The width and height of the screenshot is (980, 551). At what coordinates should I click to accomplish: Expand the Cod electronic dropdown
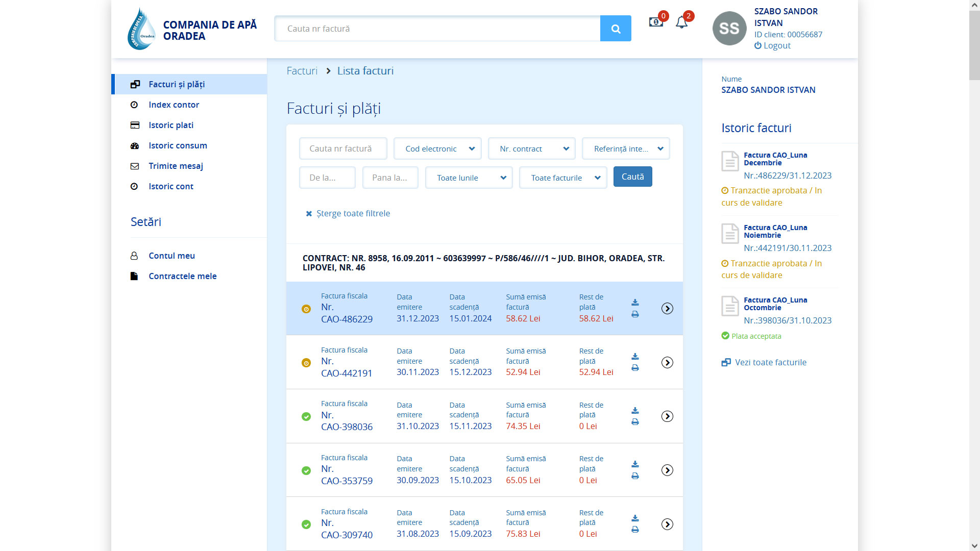(437, 149)
